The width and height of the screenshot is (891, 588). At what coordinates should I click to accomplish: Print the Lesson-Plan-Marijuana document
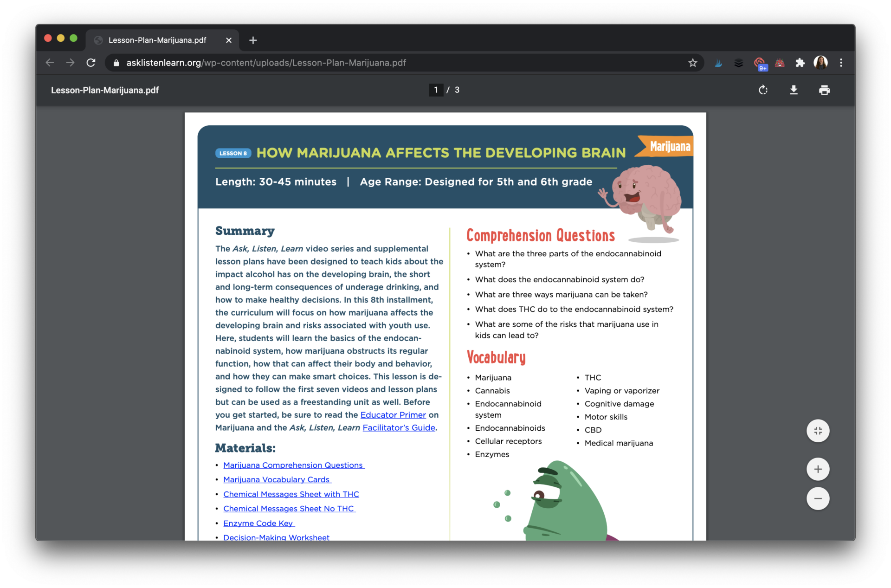pyautogui.click(x=824, y=90)
